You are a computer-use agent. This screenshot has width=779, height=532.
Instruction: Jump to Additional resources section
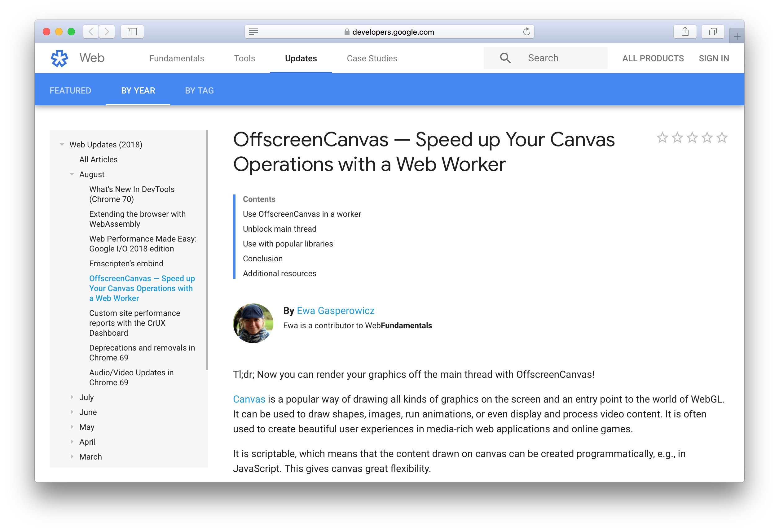pyautogui.click(x=279, y=273)
